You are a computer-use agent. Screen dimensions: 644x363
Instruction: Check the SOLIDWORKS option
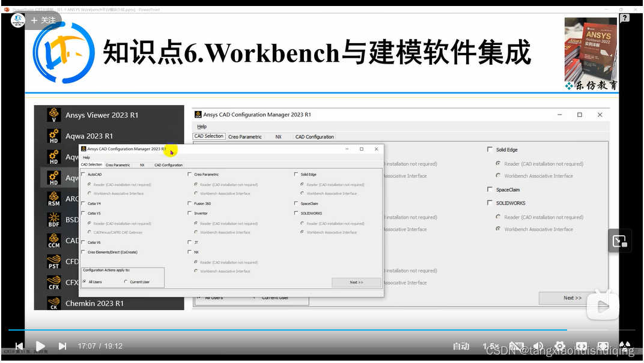tap(296, 213)
